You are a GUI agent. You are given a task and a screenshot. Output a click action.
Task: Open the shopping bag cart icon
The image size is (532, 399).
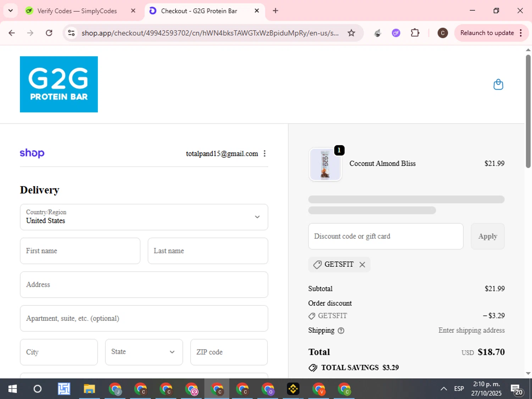tap(498, 84)
